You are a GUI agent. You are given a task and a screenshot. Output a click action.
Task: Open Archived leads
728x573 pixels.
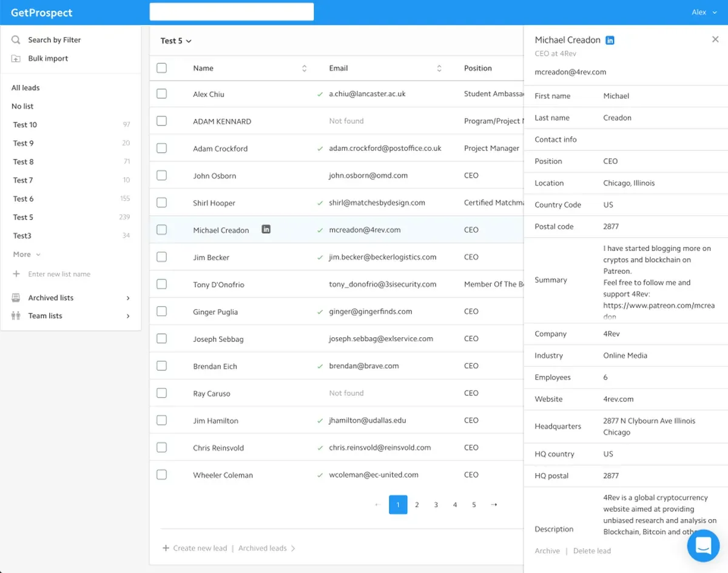(262, 548)
